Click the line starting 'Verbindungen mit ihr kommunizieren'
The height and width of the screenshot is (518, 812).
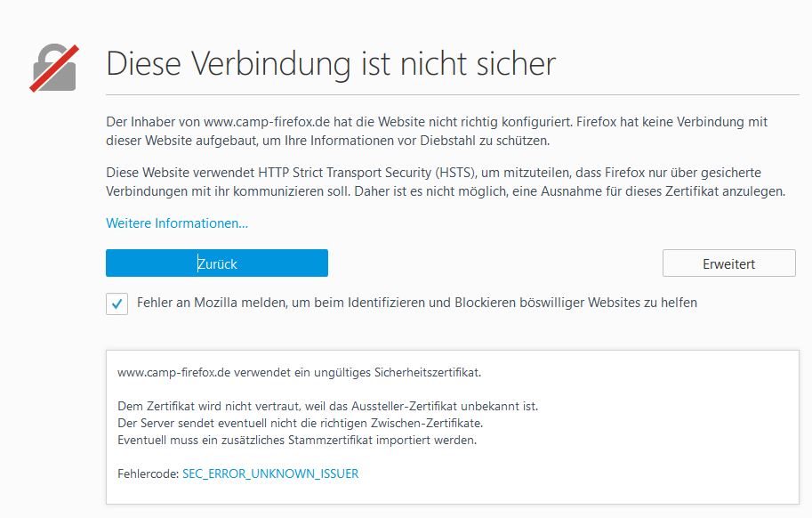tap(446, 191)
